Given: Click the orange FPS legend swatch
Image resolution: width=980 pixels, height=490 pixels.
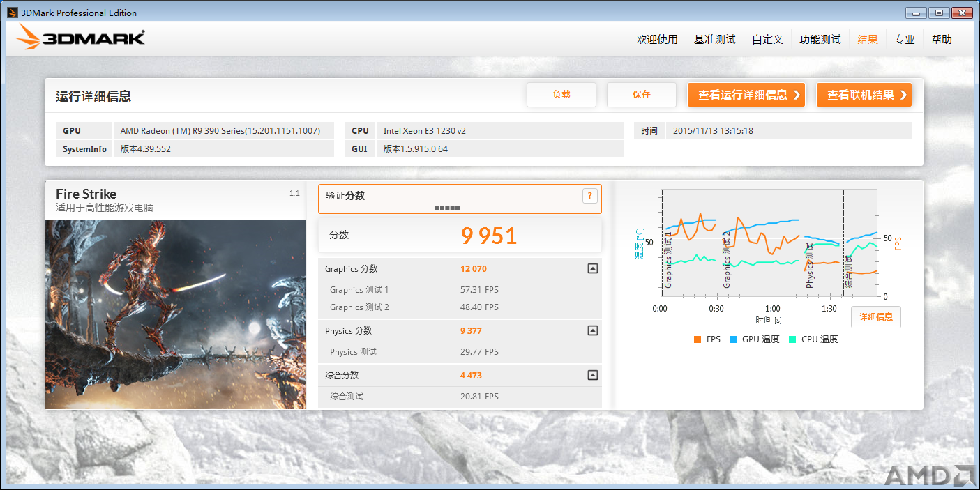Looking at the screenshot, I should (x=697, y=339).
